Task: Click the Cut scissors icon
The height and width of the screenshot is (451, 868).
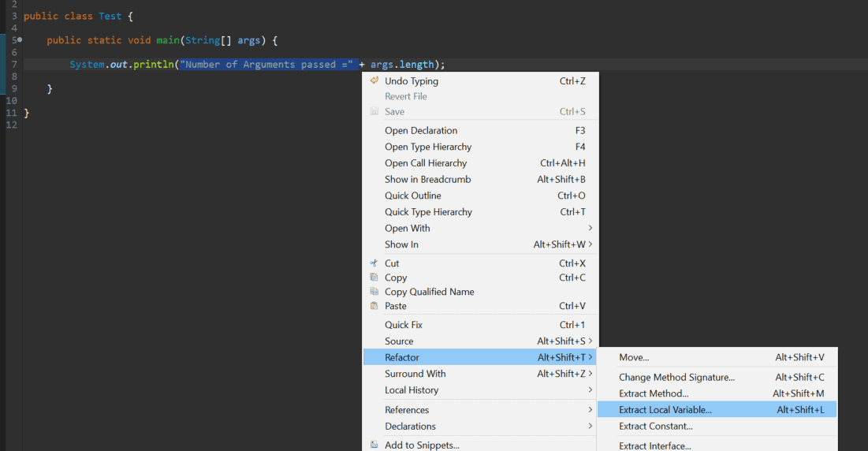Action: [x=374, y=263]
